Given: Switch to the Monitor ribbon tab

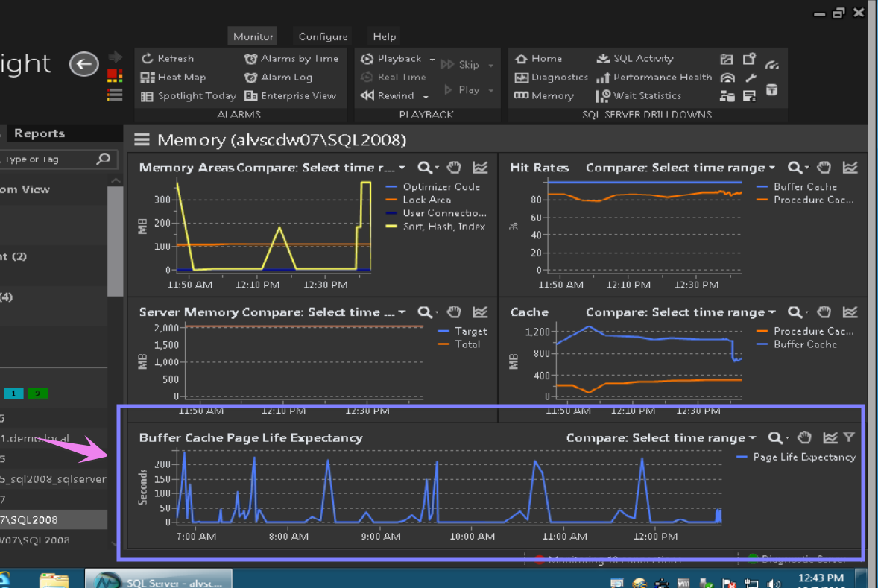Looking at the screenshot, I should tap(253, 37).
